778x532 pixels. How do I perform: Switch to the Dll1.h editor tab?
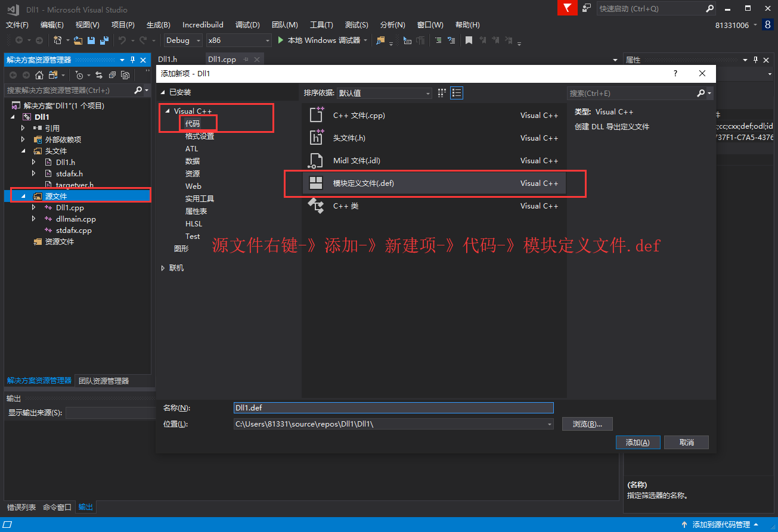point(168,60)
